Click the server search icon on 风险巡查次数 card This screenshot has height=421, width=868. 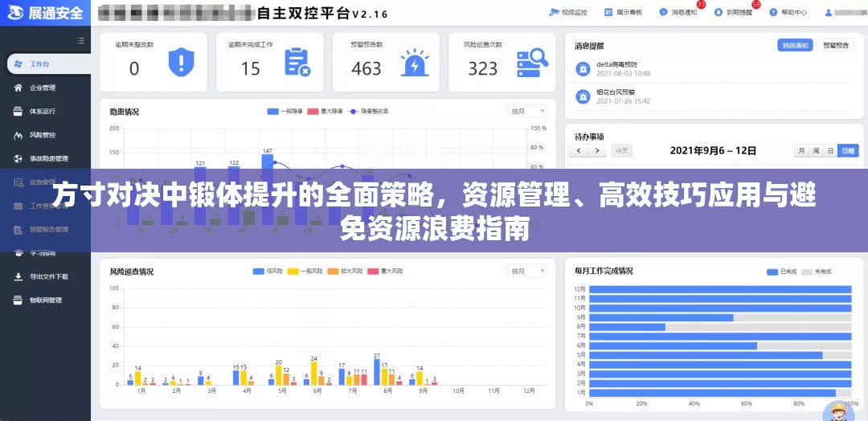pyautogui.click(x=532, y=62)
